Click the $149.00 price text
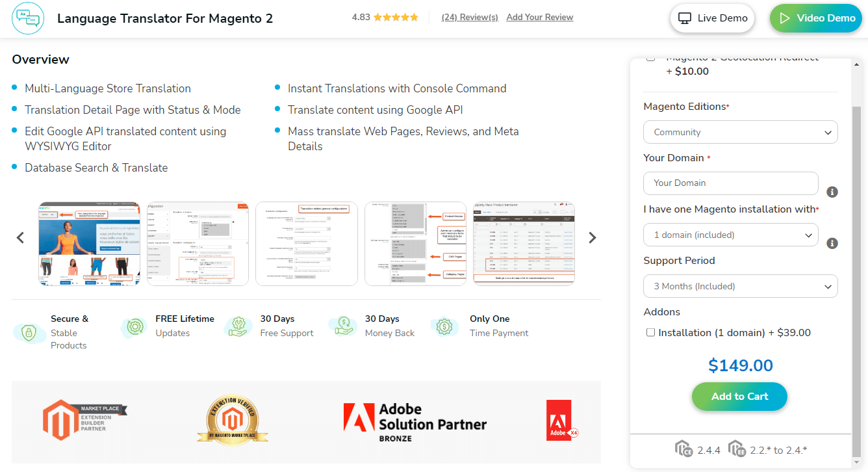This screenshot has width=868, height=472. coord(741,365)
